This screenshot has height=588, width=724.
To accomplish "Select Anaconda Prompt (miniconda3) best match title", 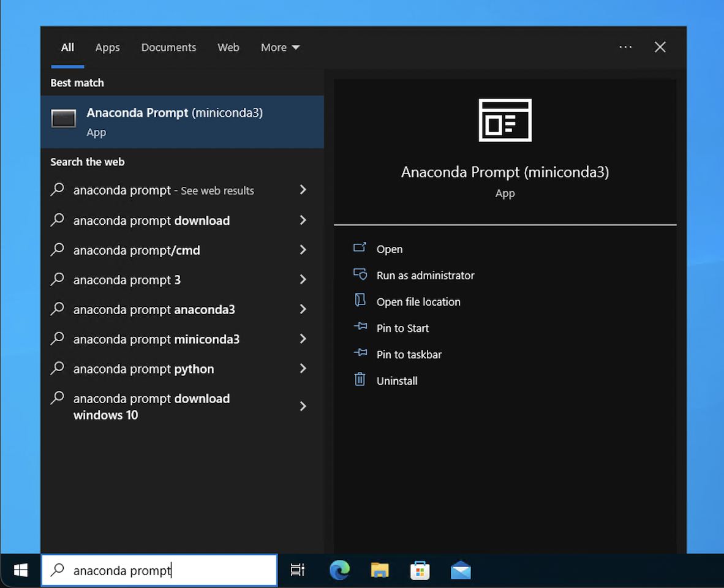I will click(x=175, y=113).
